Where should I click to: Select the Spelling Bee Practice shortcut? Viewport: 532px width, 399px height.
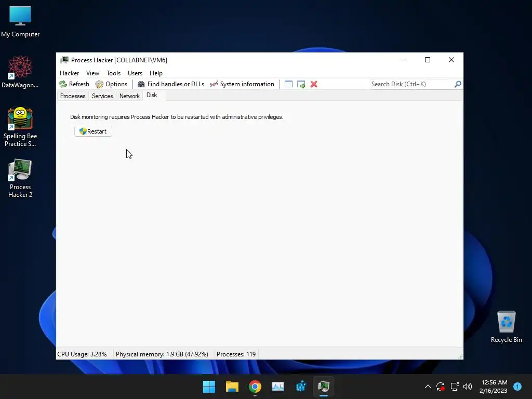pyautogui.click(x=20, y=127)
